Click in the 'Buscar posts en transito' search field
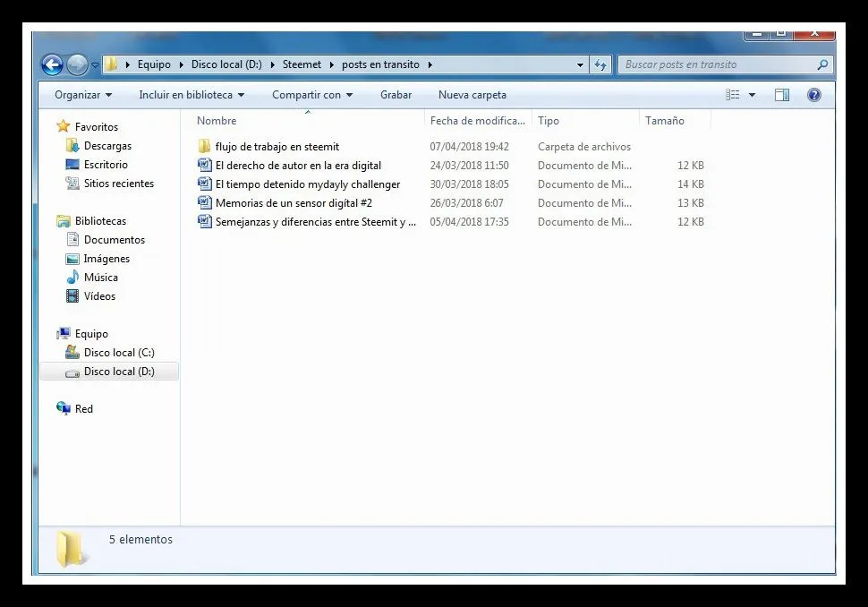The image size is (868, 607). [x=716, y=64]
